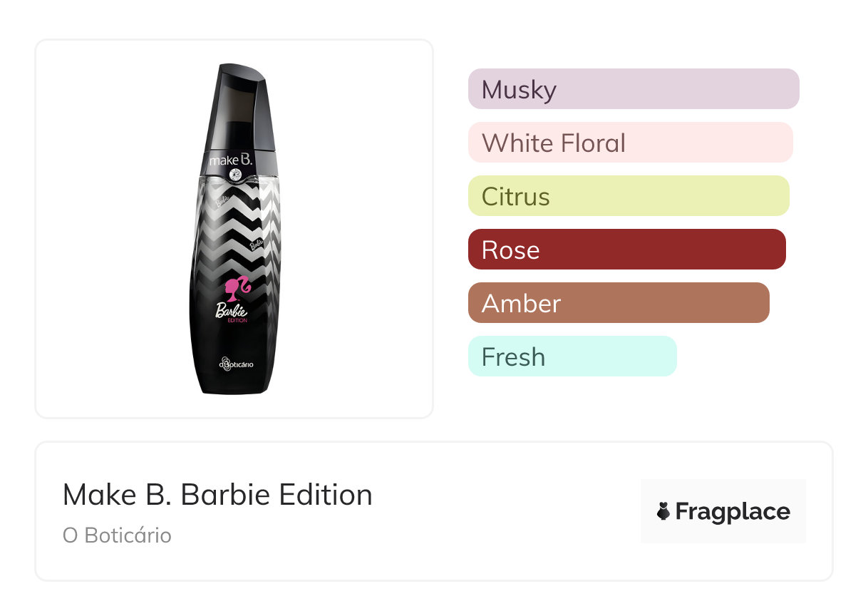Image resolution: width=868 pixels, height=616 pixels.
Task: Click the pink Barbie Edition text on the bottle
Action: pyautogui.click(x=232, y=312)
